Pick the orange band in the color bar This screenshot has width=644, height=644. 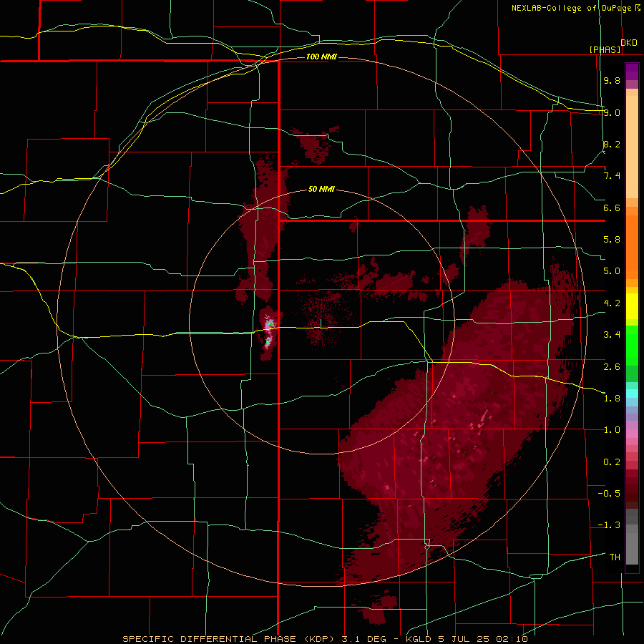click(x=632, y=248)
